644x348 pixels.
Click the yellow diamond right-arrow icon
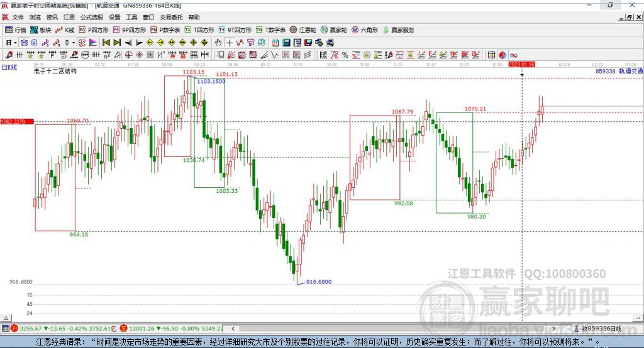(x=160, y=43)
